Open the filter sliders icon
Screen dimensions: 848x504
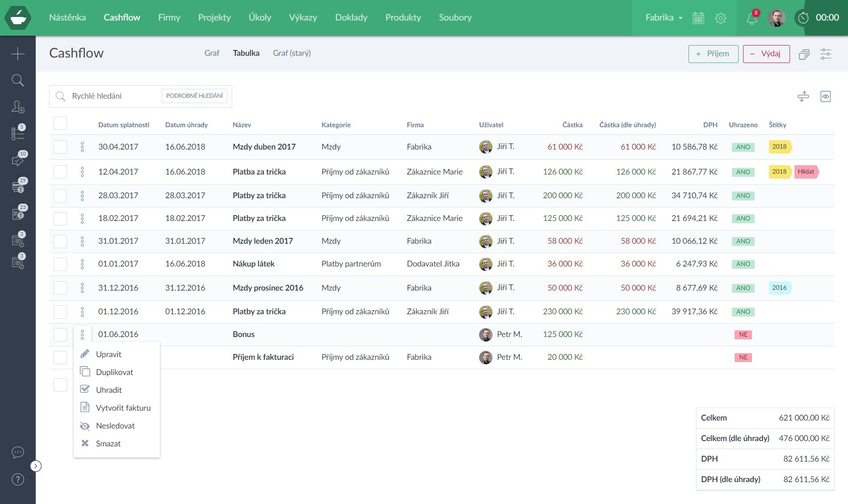pyautogui.click(x=825, y=54)
